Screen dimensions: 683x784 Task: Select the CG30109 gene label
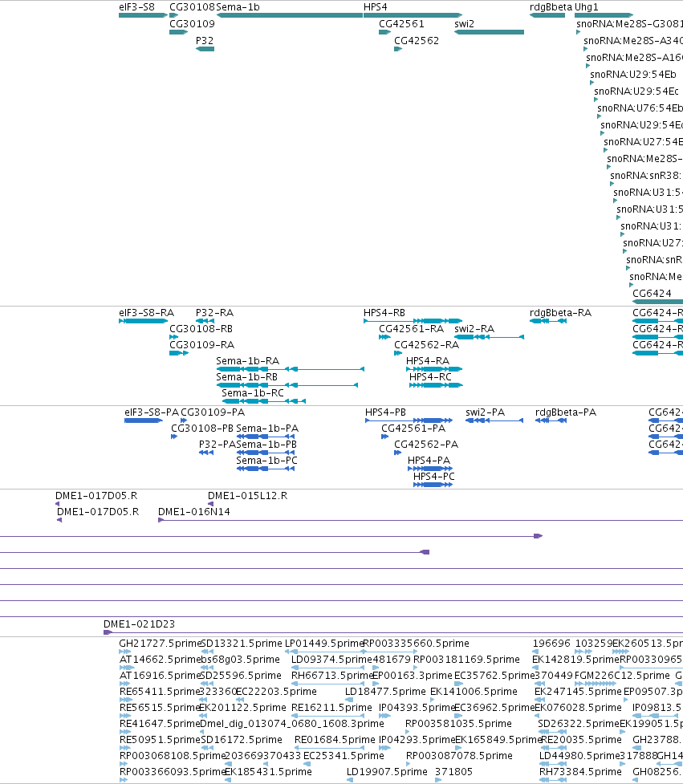(x=192, y=24)
